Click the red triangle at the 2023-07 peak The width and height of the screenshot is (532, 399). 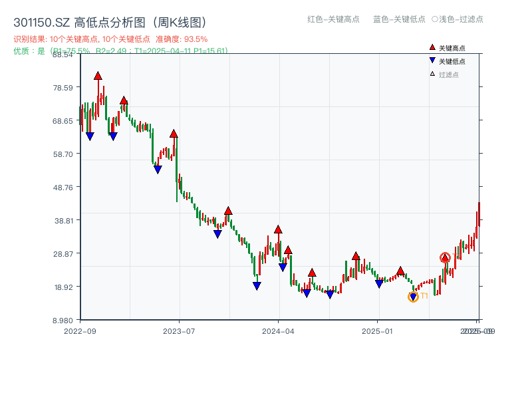tap(174, 133)
